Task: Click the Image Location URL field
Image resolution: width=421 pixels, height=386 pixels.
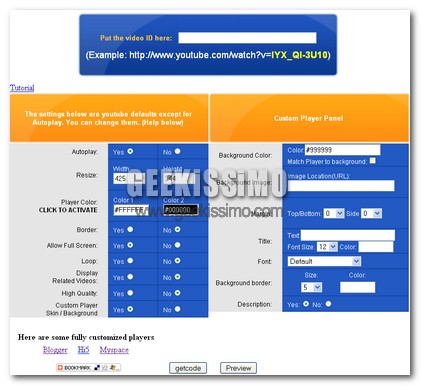Action: click(x=341, y=186)
